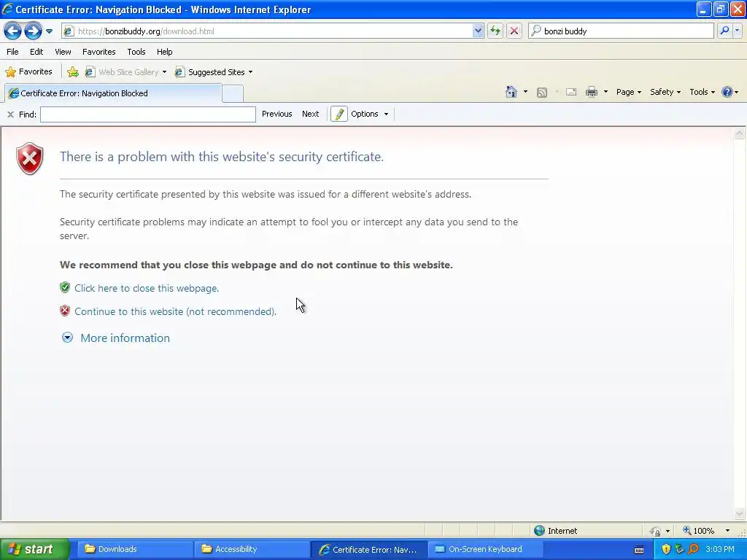The height and width of the screenshot is (560, 747).
Task: Expand More information section
Action: point(116,338)
